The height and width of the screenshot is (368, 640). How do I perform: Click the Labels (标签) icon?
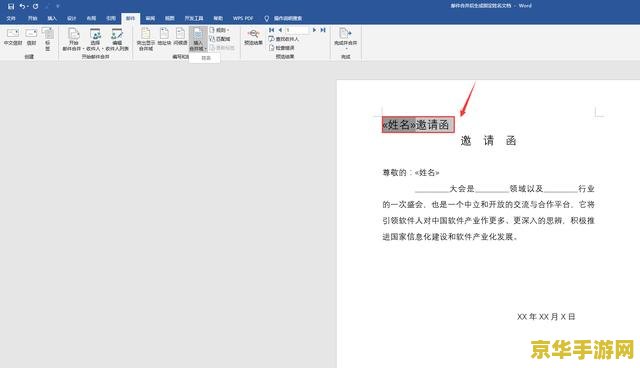[x=48, y=39]
